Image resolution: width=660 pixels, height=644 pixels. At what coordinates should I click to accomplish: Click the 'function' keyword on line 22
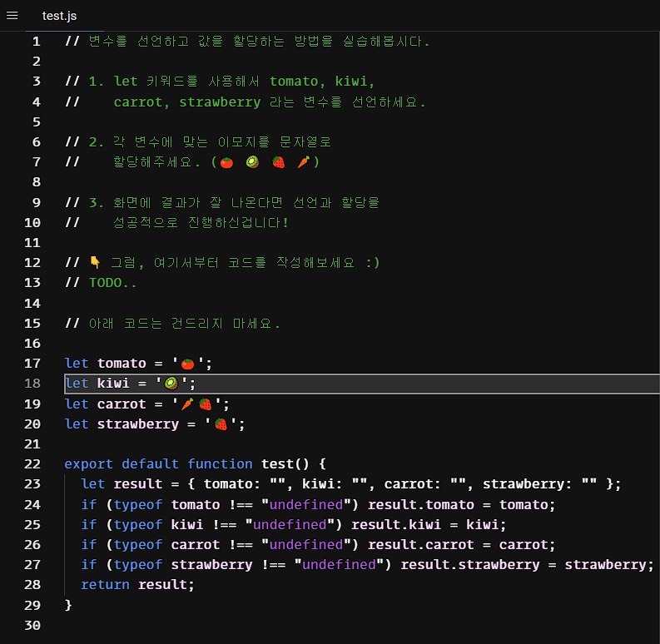(x=220, y=463)
